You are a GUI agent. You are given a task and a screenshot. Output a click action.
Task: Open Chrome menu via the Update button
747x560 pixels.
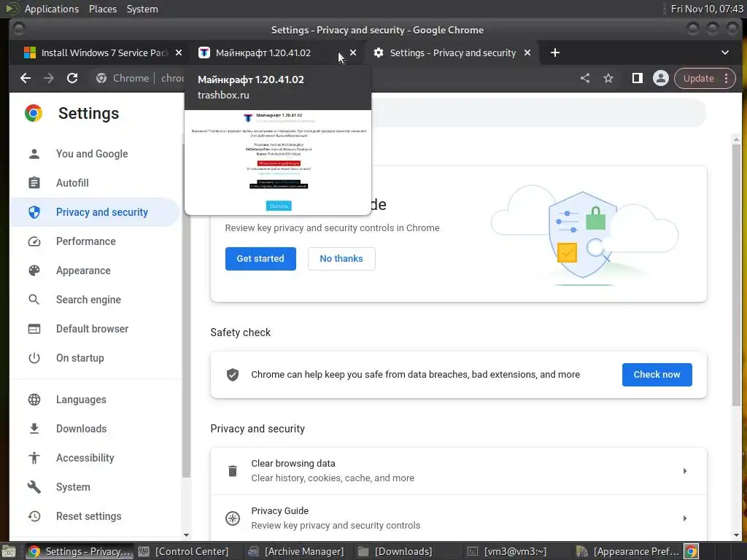coord(705,78)
